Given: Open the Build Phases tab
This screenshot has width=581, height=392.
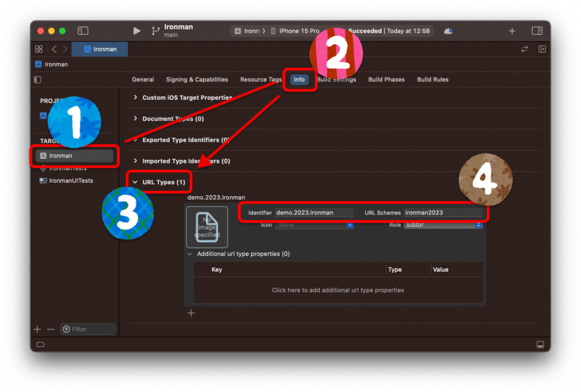Looking at the screenshot, I should point(386,79).
